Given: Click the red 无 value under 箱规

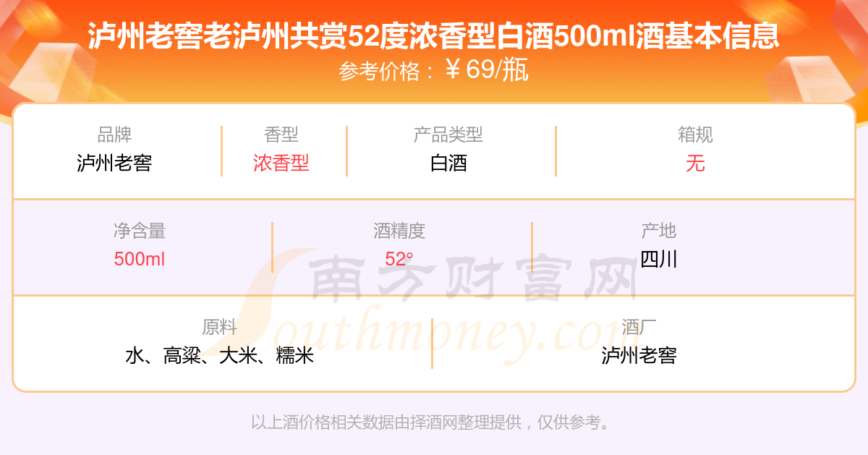Looking at the screenshot, I should coord(695,163).
